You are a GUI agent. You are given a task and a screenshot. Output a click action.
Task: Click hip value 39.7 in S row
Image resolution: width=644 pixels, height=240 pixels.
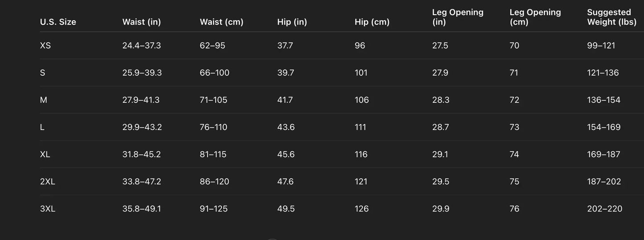[286, 73]
